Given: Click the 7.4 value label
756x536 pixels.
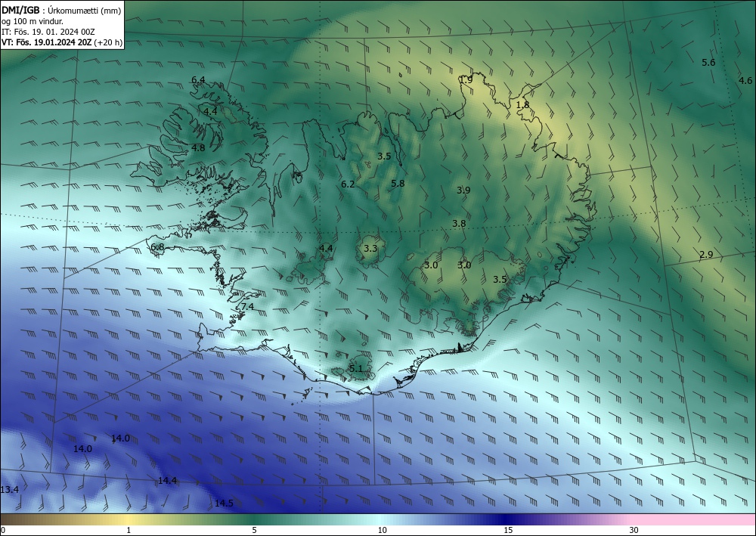Looking at the screenshot, I should click(247, 307).
